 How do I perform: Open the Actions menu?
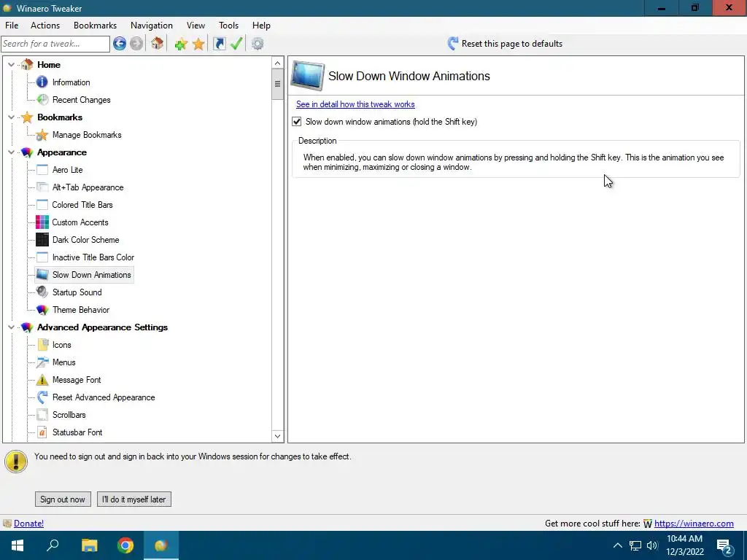pyautogui.click(x=45, y=26)
